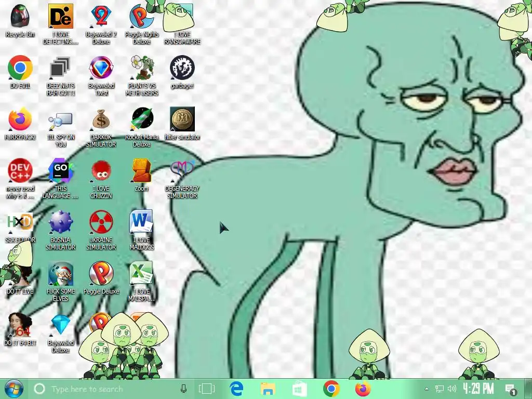Open the notification center icon
This screenshot has width=532, height=399.
coord(510,390)
